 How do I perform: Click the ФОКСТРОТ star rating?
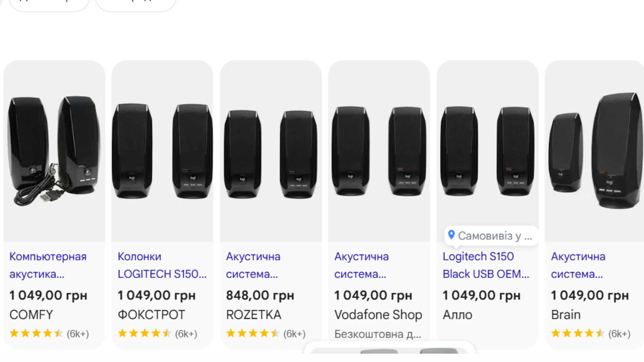145,334
